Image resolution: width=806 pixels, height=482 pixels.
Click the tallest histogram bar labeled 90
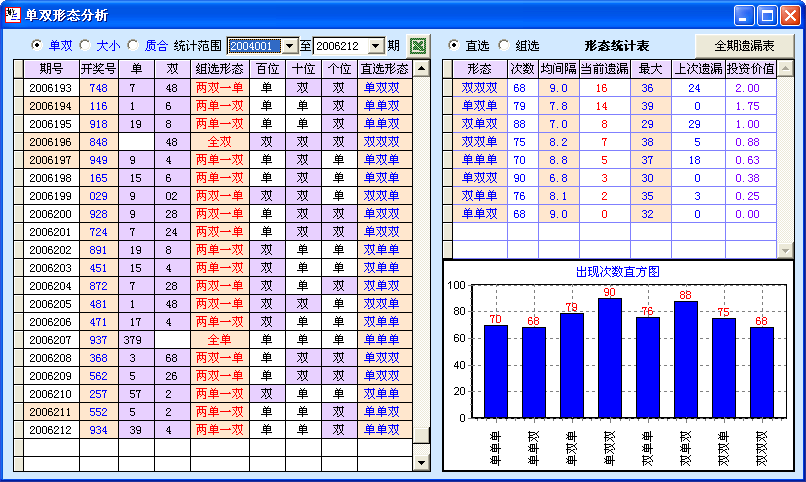(609, 357)
